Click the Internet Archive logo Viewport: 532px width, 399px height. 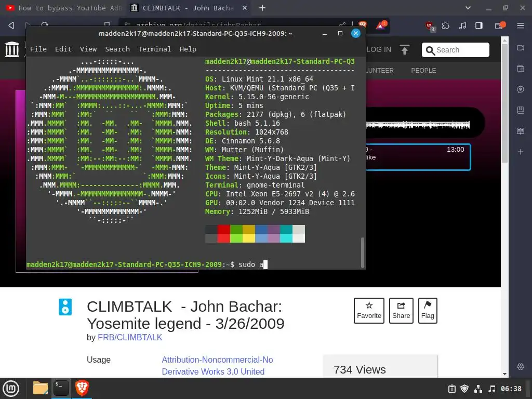tap(12, 49)
